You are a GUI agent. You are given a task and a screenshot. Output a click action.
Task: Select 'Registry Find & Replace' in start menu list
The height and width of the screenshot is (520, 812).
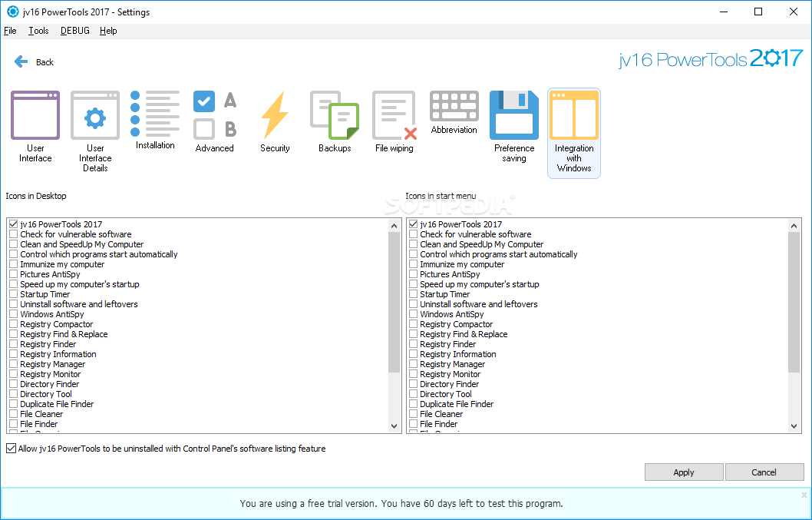(464, 334)
